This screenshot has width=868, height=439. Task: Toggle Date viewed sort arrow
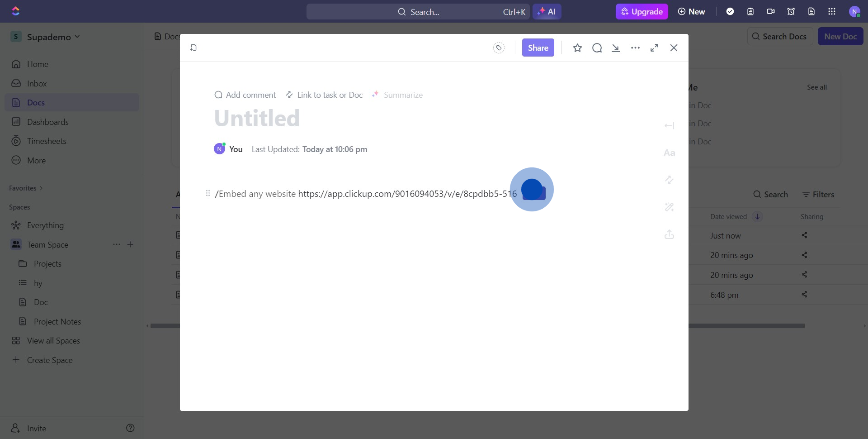pos(757,217)
